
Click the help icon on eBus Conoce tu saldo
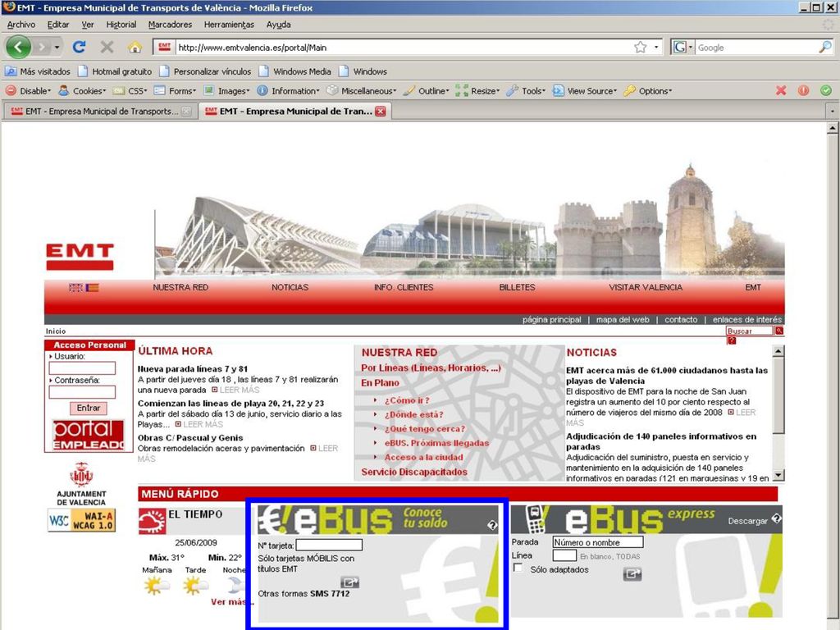pyautogui.click(x=492, y=525)
